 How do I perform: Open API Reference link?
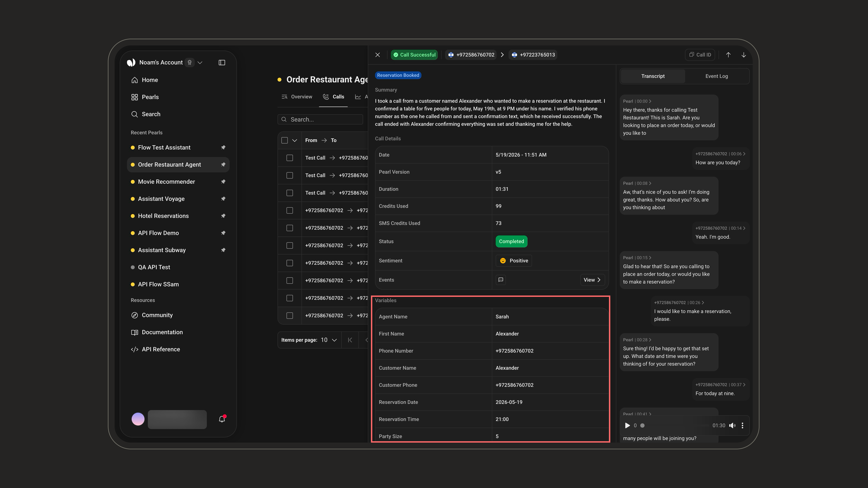coord(178,349)
